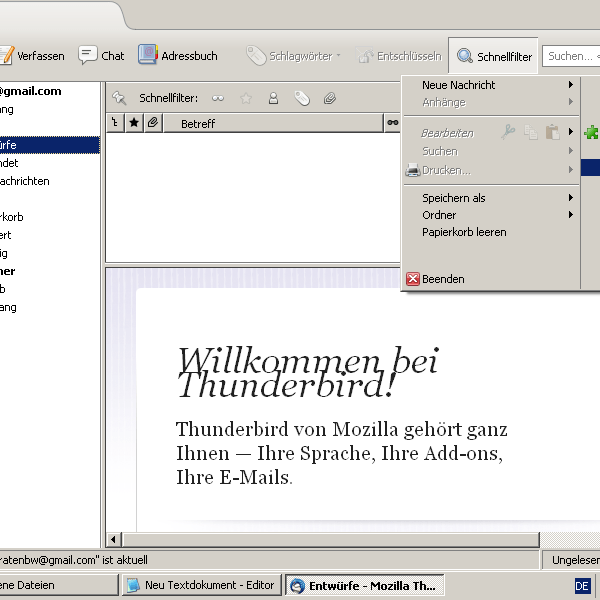Click the Drucken printer icon

412,170
